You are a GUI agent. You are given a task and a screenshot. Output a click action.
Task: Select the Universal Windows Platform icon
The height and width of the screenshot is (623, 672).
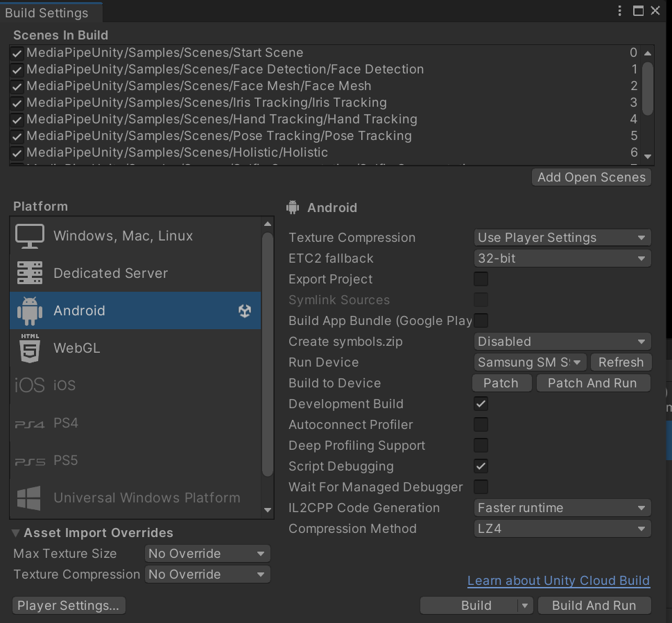[x=28, y=498]
